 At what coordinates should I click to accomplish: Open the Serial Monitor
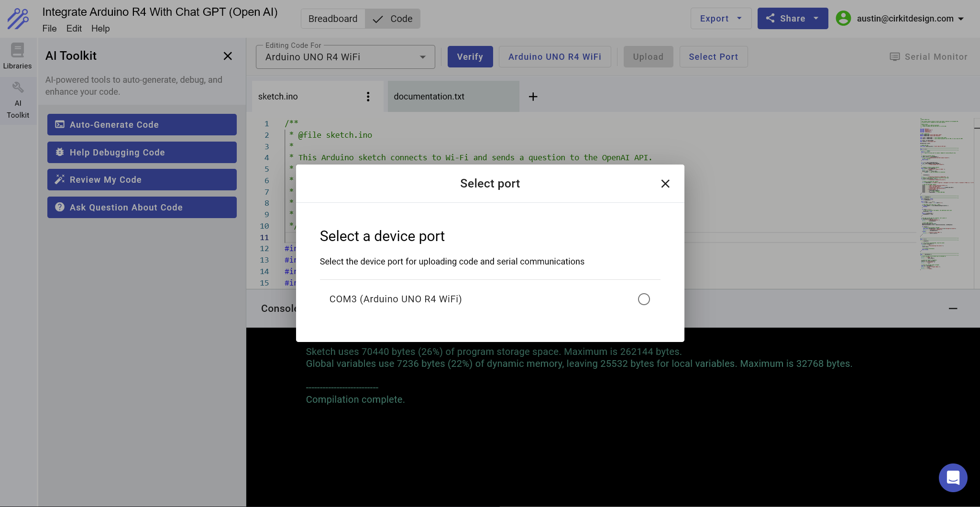point(927,56)
